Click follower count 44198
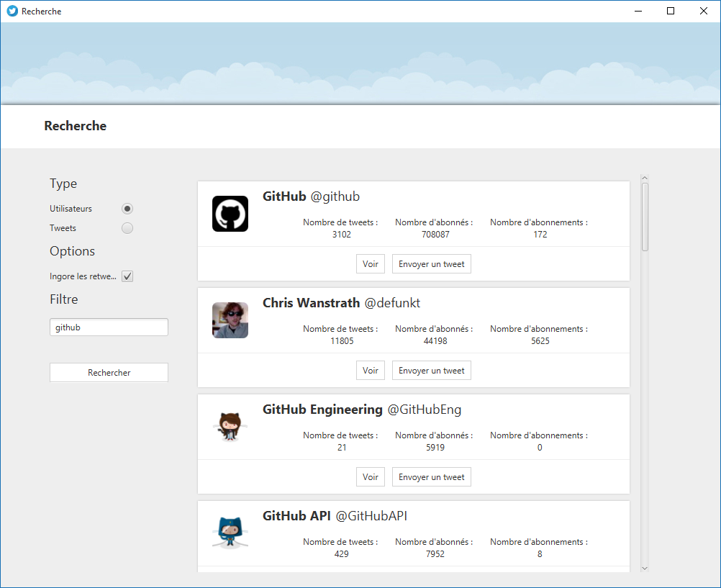Image resolution: width=721 pixels, height=588 pixels. click(435, 341)
